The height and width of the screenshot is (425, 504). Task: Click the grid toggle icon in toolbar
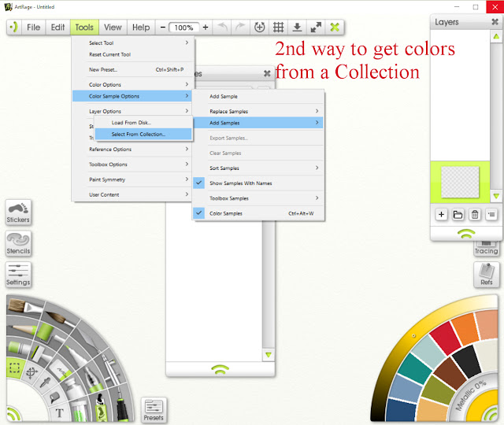tap(278, 28)
